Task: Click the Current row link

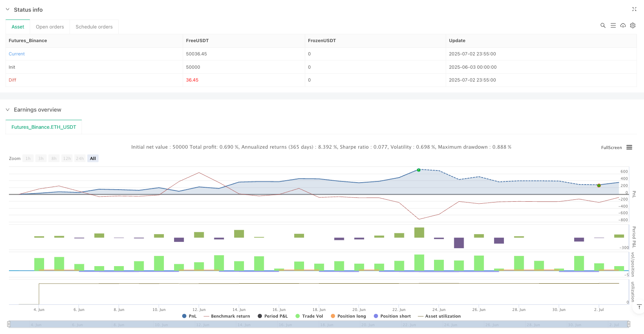Action: point(17,54)
